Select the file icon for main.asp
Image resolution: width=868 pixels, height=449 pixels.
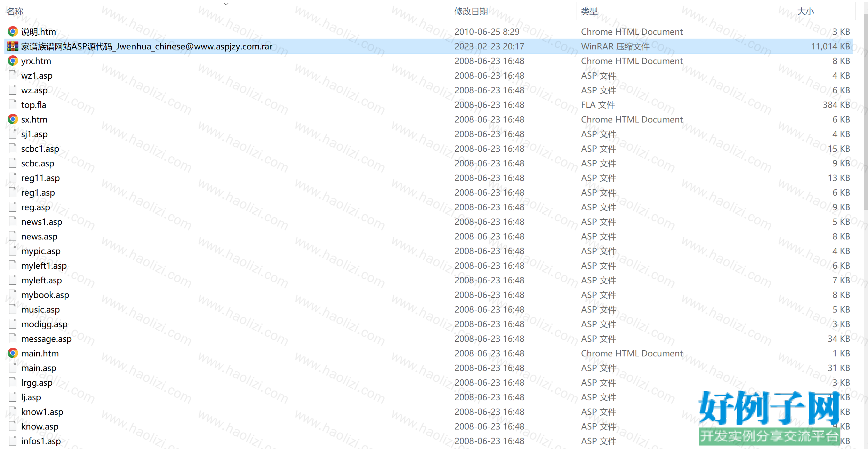13,368
